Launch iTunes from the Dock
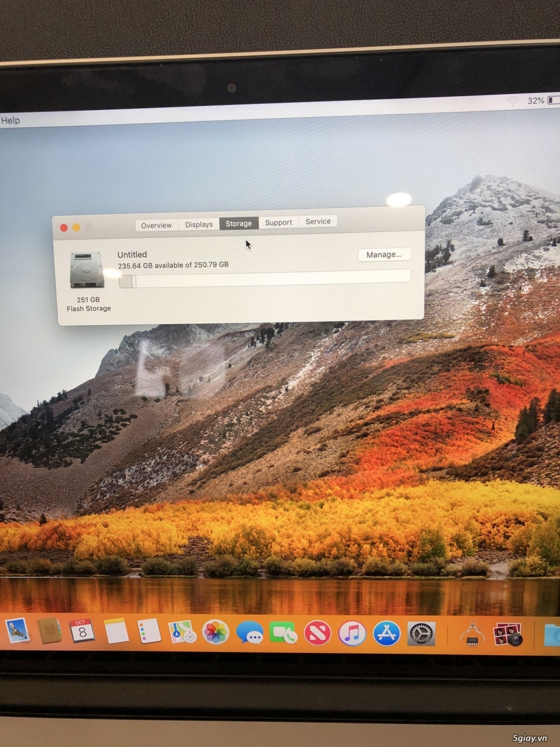 [352, 634]
